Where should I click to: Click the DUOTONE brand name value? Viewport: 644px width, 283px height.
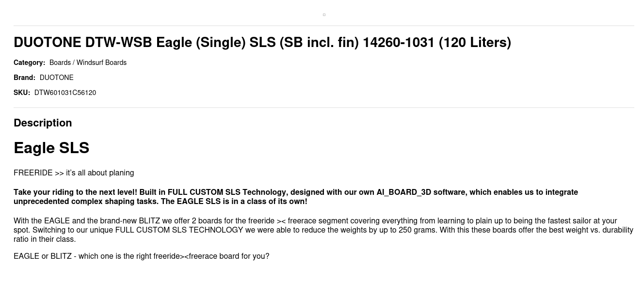pos(57,78)
